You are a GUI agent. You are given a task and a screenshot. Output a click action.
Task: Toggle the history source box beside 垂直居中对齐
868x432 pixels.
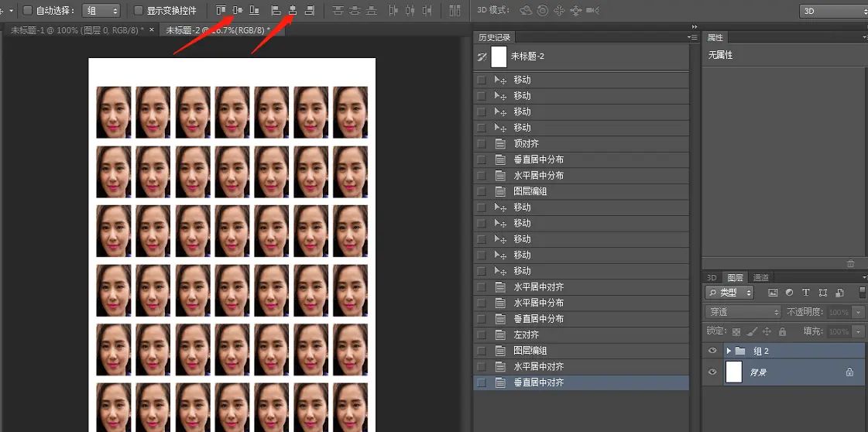coord(482,382)
